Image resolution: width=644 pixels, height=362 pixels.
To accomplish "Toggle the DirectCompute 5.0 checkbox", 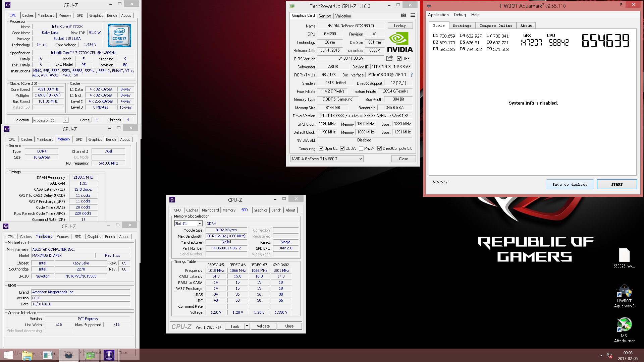I will [379, 148].
